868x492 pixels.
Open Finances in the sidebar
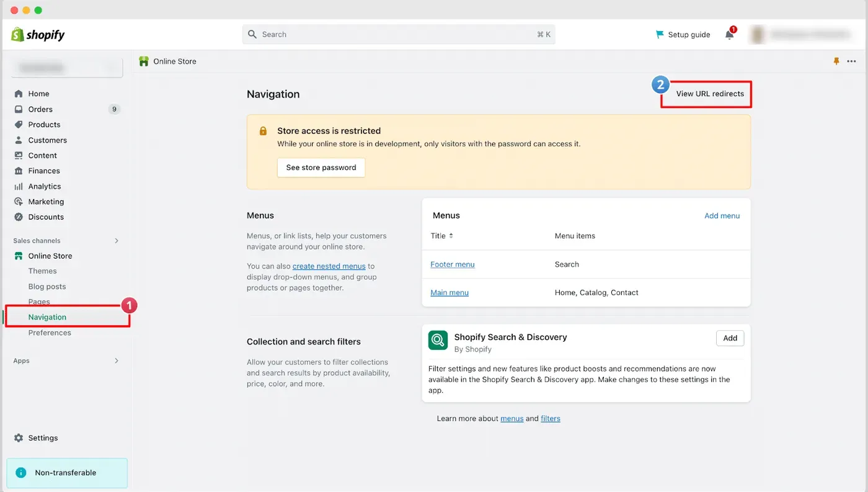[44, 171]
